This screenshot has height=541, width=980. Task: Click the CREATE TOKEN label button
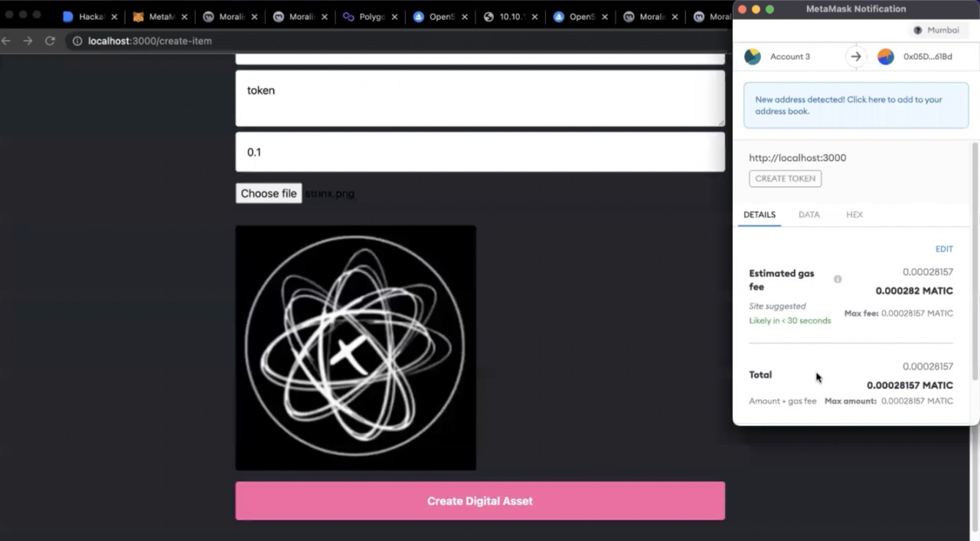pos(786,179)
